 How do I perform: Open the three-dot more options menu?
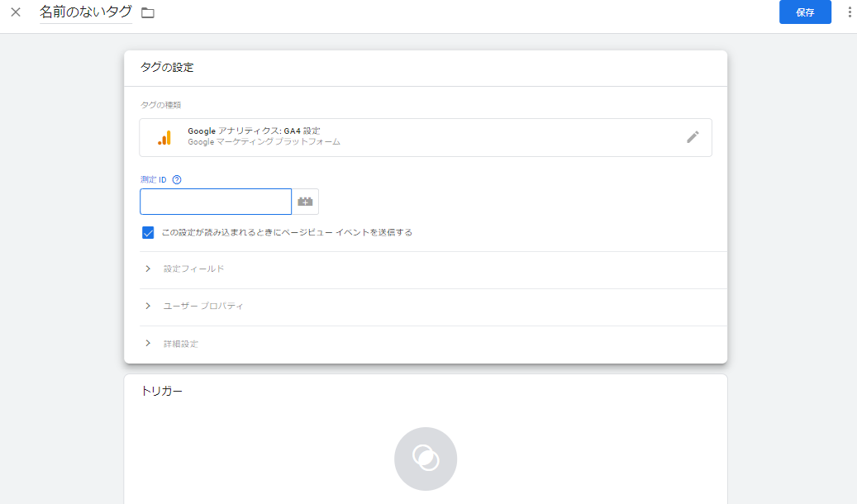tap(850, 12)
